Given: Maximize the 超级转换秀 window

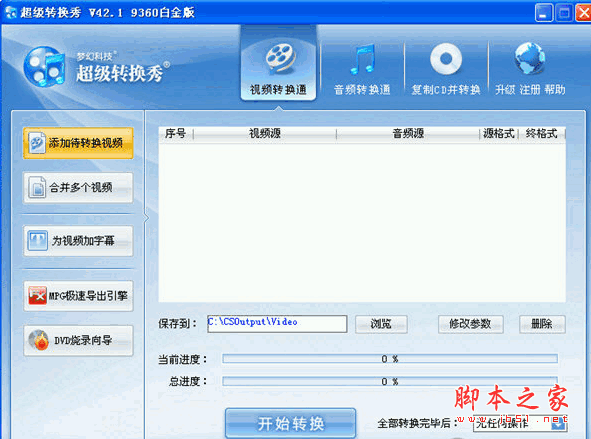Looking at the screenshot, I should coord(564,13).
